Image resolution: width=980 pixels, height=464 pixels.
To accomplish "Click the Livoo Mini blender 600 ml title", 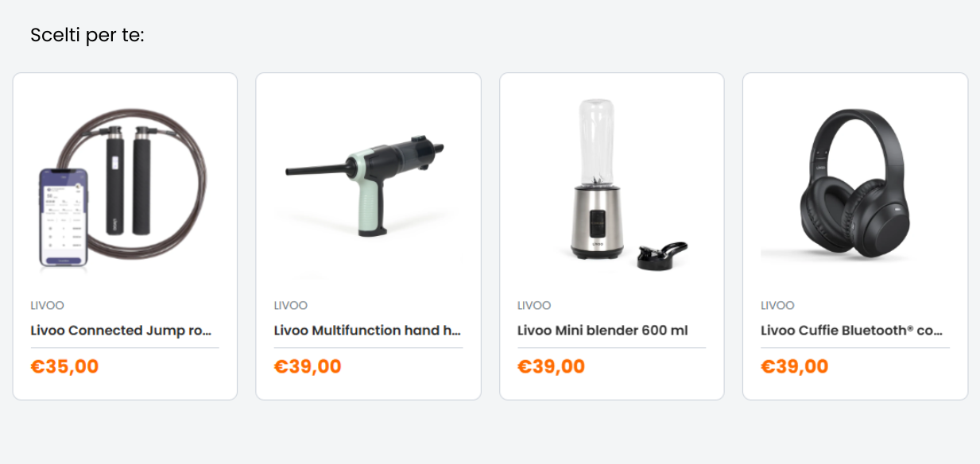I will point(602,331).
